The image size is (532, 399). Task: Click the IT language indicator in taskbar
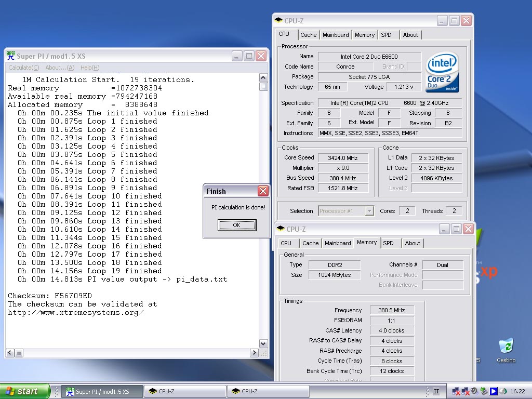(436, 392)
